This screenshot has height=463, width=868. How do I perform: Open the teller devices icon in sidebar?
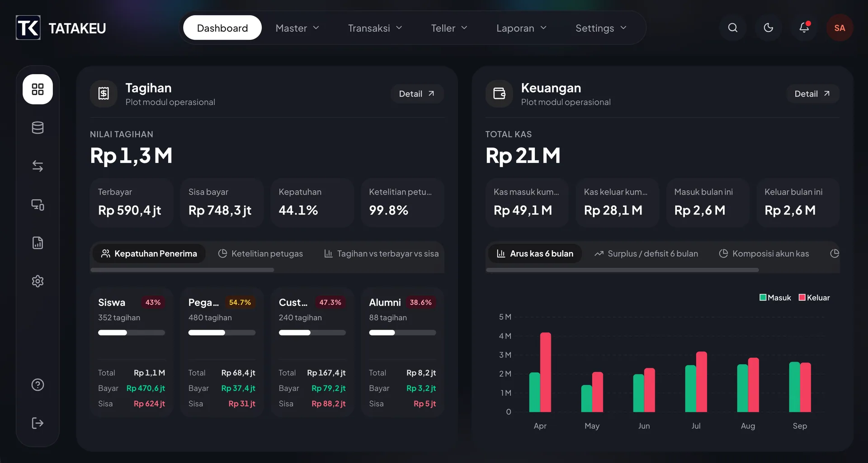tap(38, 205)
